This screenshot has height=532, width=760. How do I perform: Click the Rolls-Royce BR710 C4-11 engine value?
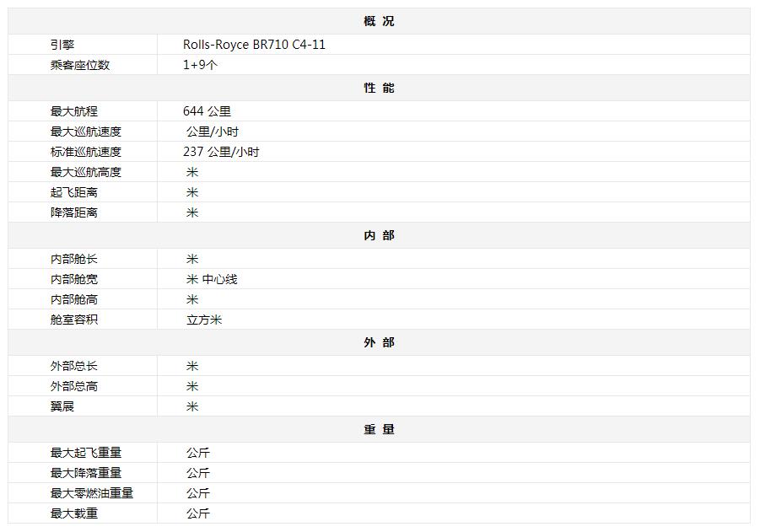pos(254,45)
